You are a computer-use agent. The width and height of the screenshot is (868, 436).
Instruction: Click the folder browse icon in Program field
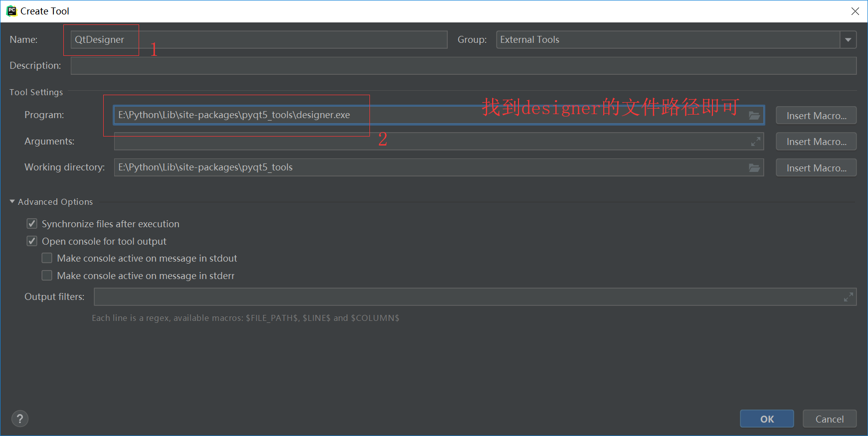pyautogui.click(x=754, y=116)
